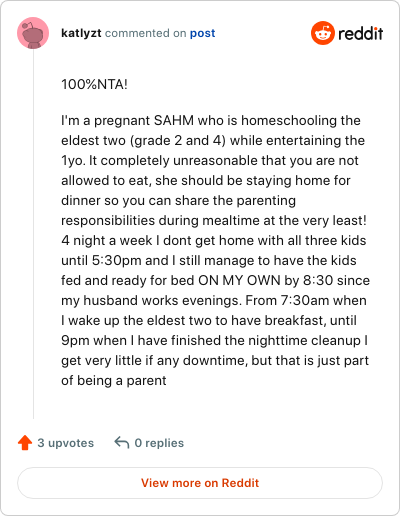
Task: Click the orange upvote arrow
Action: [25, 443]
